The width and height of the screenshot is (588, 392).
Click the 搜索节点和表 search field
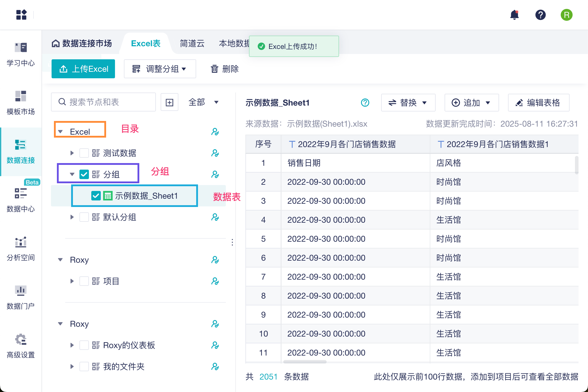tap(107, 102)
